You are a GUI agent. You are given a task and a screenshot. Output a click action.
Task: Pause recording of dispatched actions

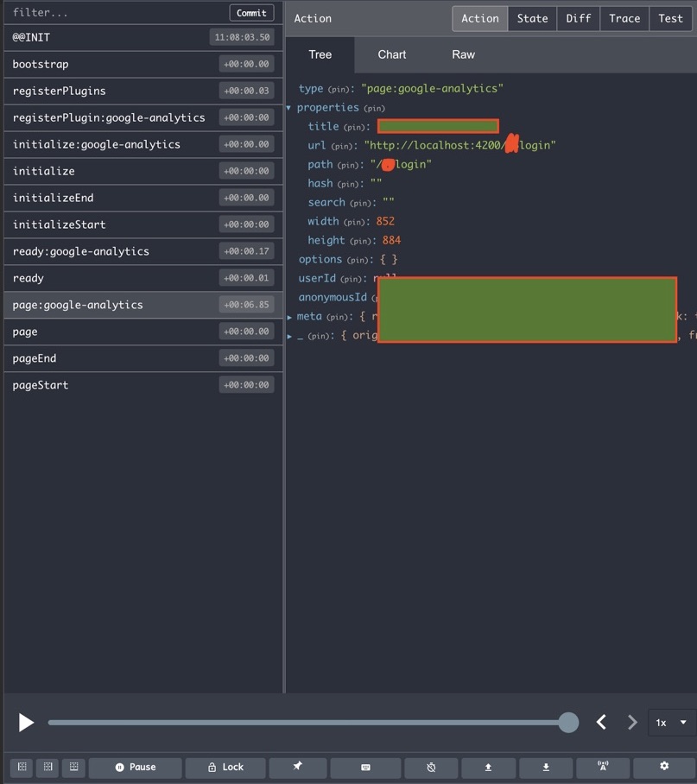[135, 767]
